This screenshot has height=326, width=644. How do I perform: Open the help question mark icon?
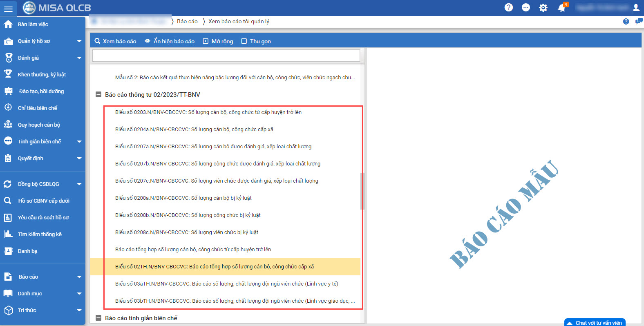tap(509, 7)
